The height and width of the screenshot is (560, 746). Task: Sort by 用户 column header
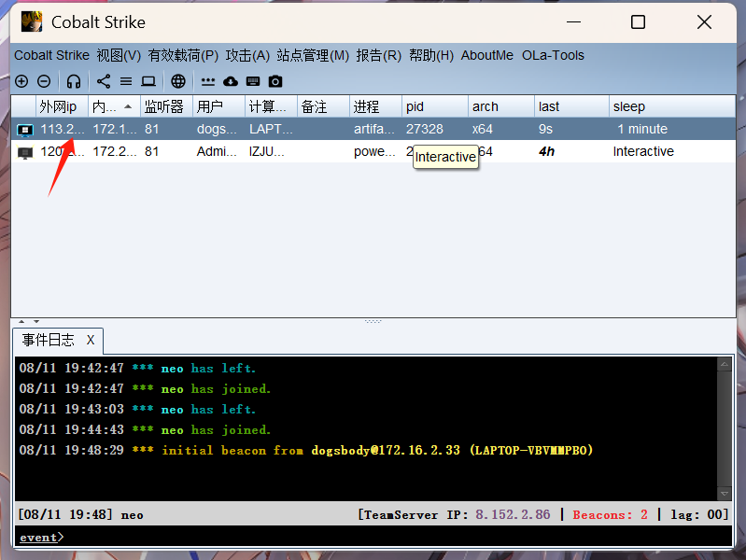(218, 106)
